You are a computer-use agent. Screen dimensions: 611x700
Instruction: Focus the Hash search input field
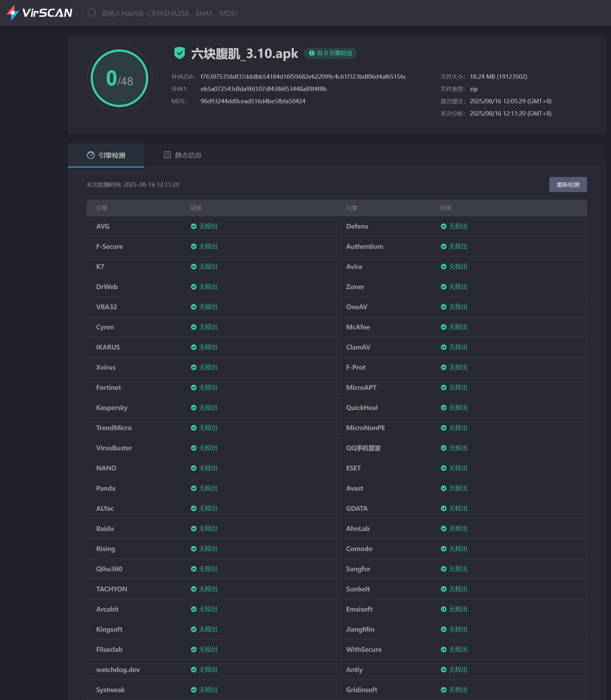[x=170, y=13]
